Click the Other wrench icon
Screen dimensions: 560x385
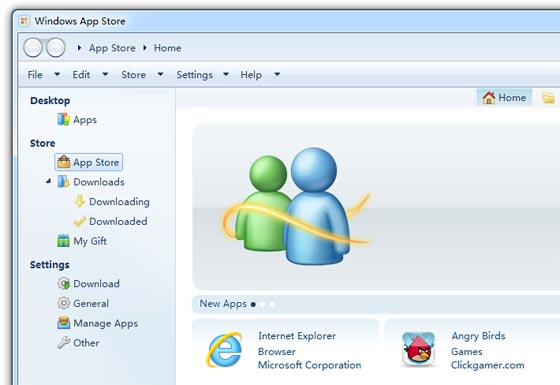coord(64,342)
